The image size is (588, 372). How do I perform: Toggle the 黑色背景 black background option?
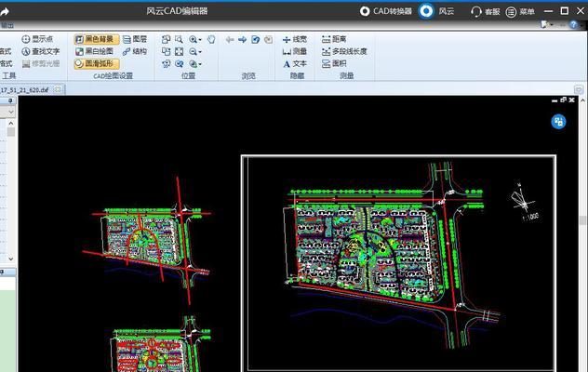pyautogui.click(x=97, y=39)
